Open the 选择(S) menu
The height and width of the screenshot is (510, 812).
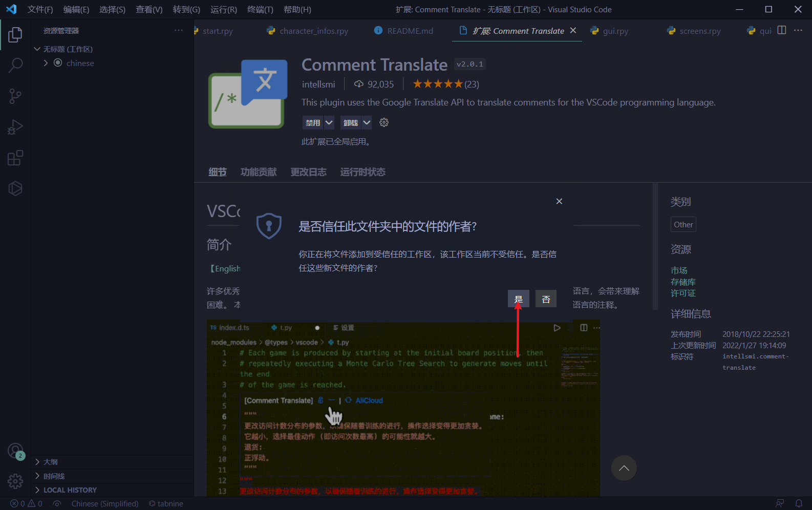pos(112,9)
